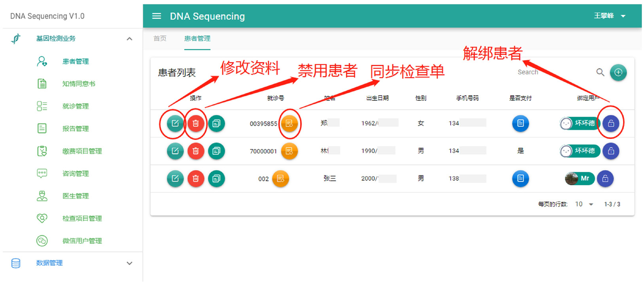Click the unbind lock icon in 张三 row
The height and width of the screenshot is (282, 644).
(605, 179)
